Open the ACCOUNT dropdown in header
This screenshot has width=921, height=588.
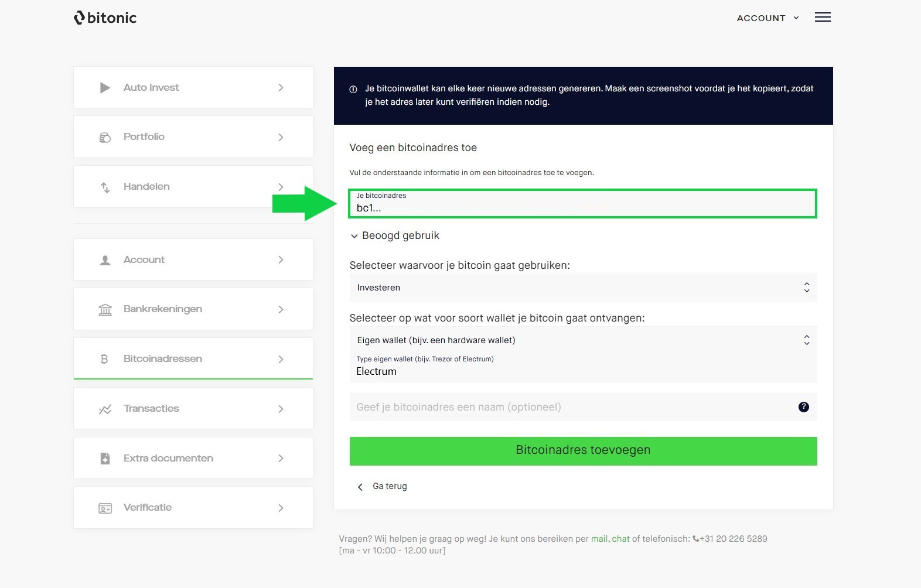coord(767,18)
